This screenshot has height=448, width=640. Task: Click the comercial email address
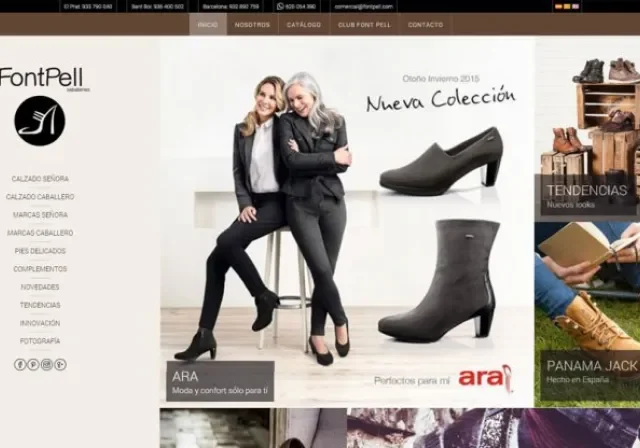(x=363, y=7)
